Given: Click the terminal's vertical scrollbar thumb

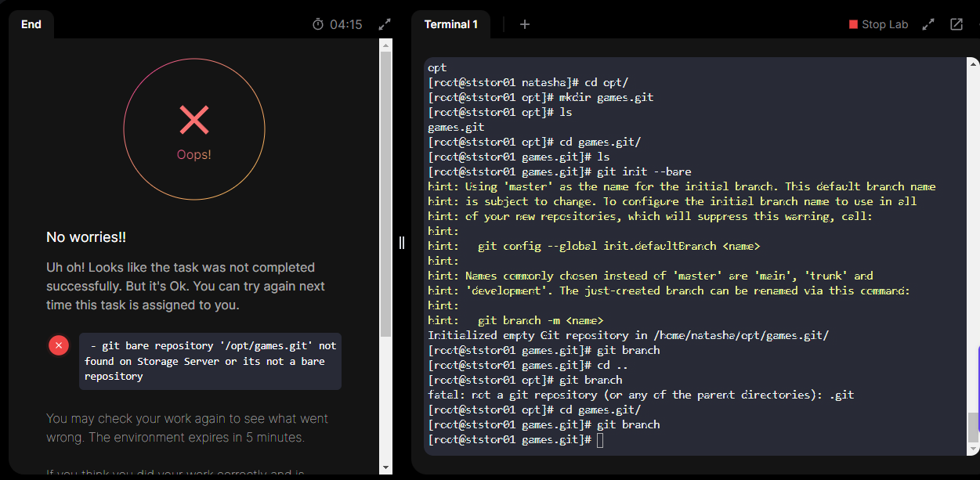Looking at the screenshot, I should click(x=973, y=427).
